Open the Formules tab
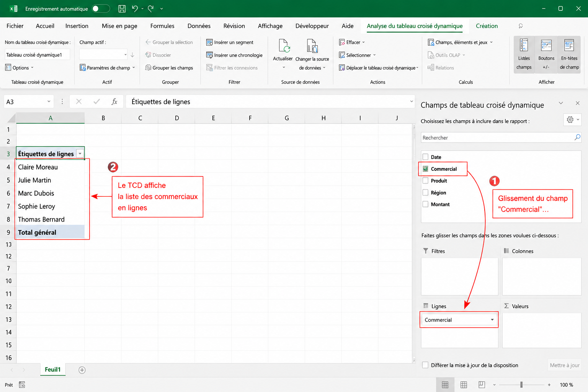 coord(162,26)
